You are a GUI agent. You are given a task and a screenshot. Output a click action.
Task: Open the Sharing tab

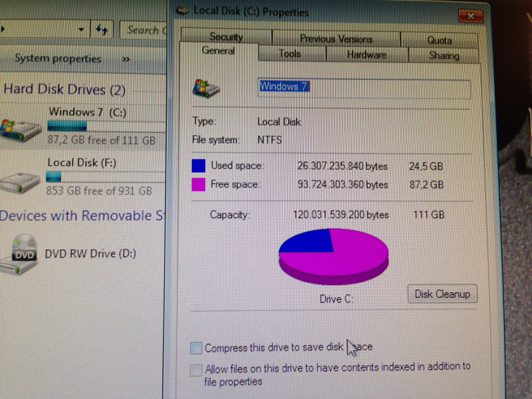(444, 55)
